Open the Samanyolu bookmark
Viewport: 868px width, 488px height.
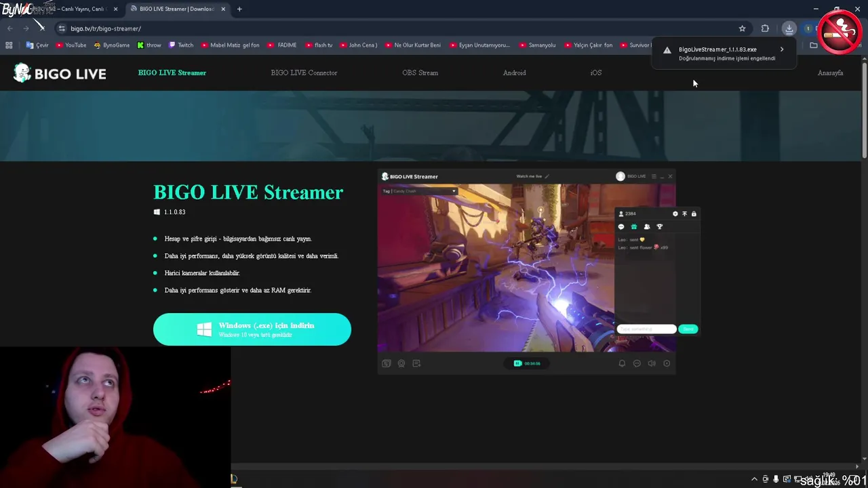pos(537,45)
